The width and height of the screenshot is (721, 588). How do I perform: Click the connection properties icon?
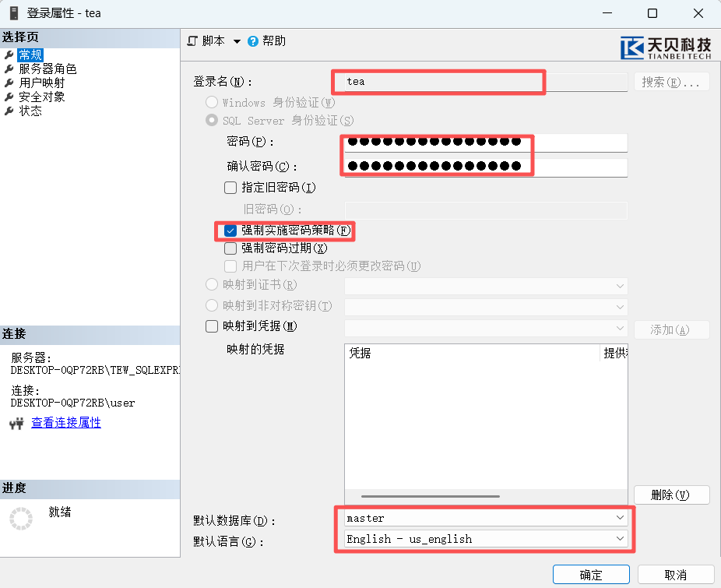[x=16, y=424]
